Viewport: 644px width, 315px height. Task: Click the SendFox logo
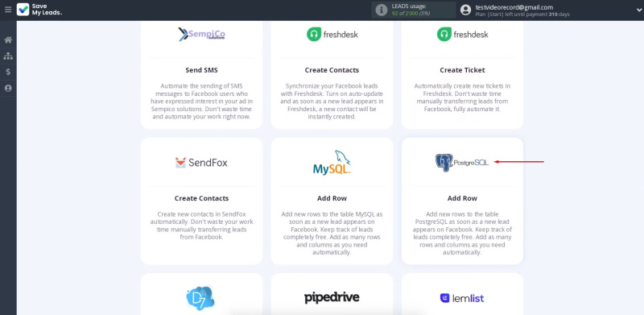201,163
